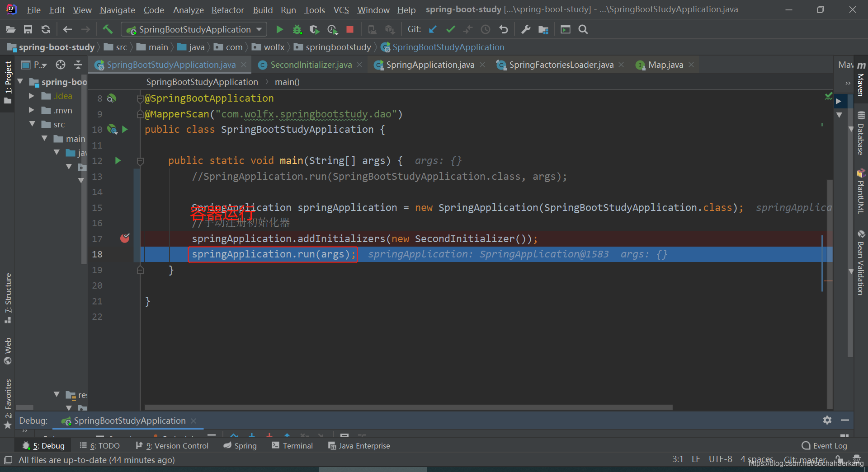868x472 pixels.
Task: Fold the main method at line 12
Action: tap(141, 161)
